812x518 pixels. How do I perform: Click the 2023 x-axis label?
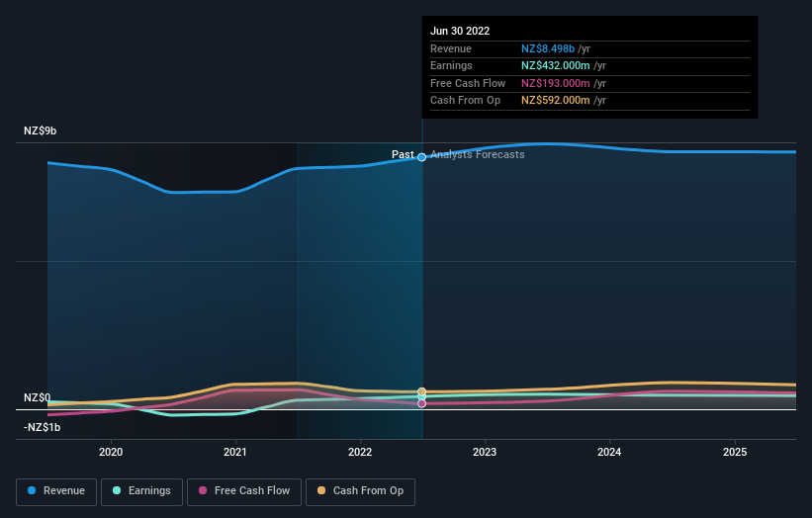pyautogui.click(x=485, y=453)
